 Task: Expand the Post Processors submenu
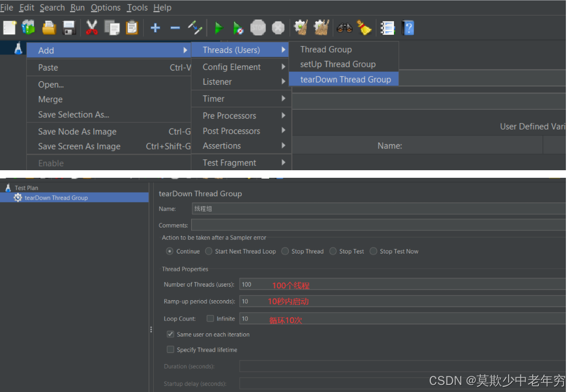click(x=241, y=131)
